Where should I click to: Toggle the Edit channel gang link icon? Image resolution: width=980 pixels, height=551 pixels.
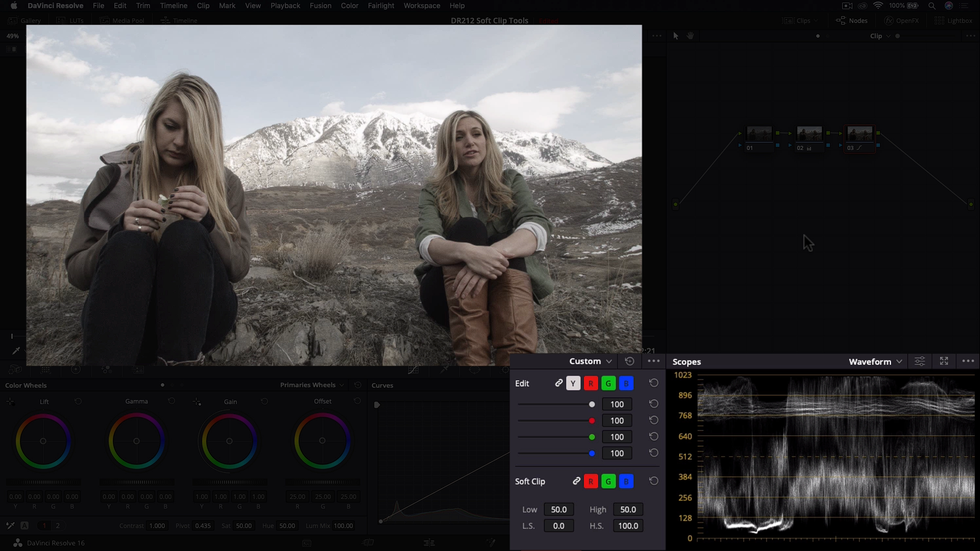(x=559, y=383)
